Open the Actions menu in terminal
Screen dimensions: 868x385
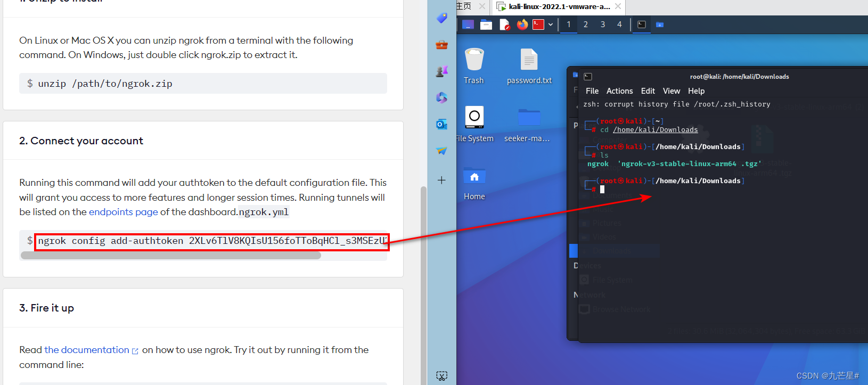tap(620, 91)
